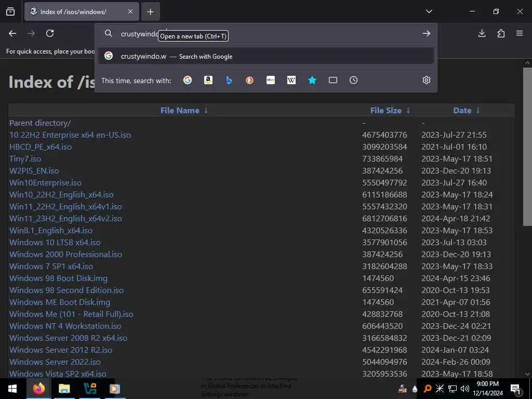Open the Parent directory/ link

(40, 123)
